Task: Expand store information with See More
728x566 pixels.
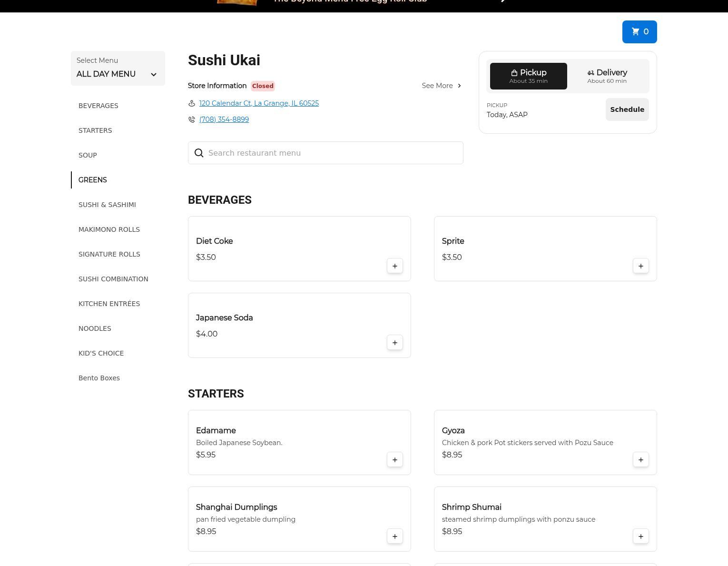Action: [x=441, y=86]
